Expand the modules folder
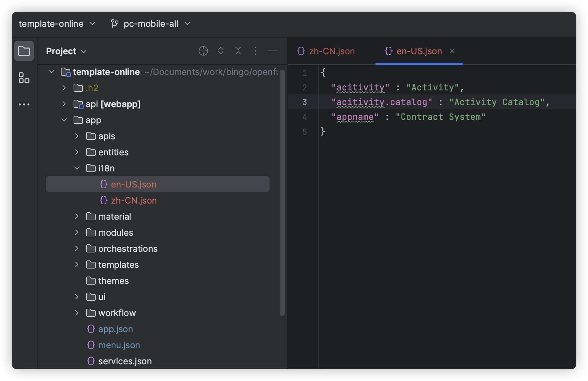588x381 pixels. (x=77, y=232)
